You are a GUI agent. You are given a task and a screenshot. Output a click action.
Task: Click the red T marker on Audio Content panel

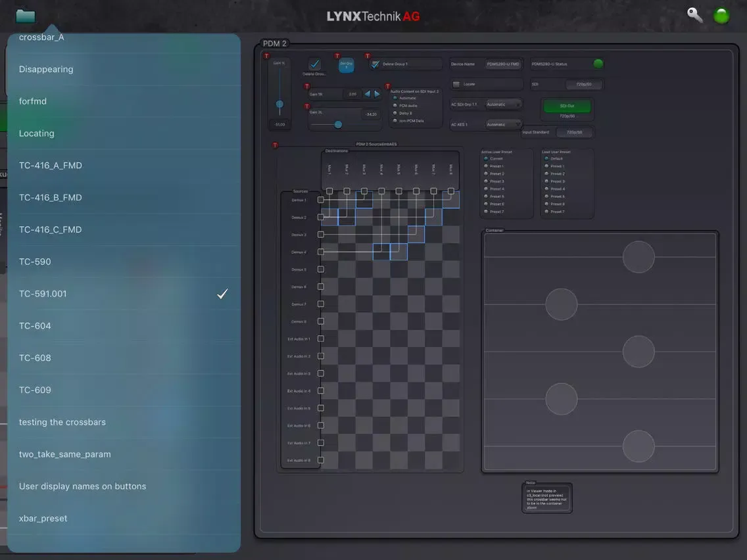point(388,87)
